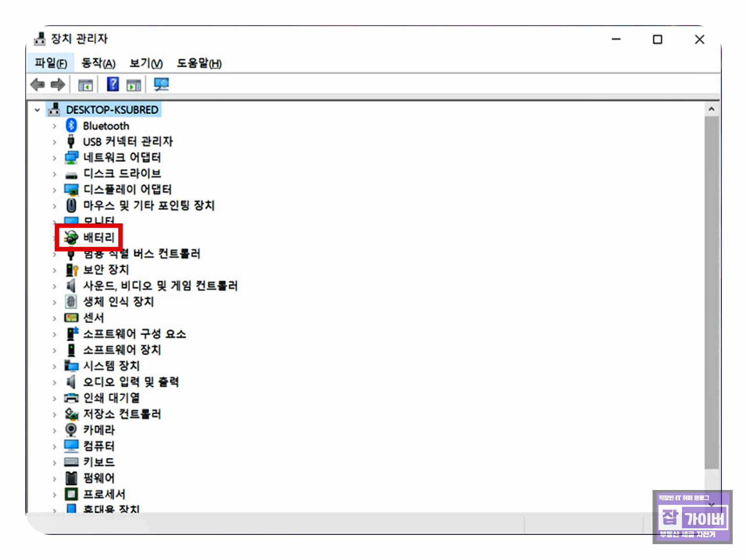Open the 파일(F) menu
Image resolution: width=747 pixels, height=560 pixels.
51,63
